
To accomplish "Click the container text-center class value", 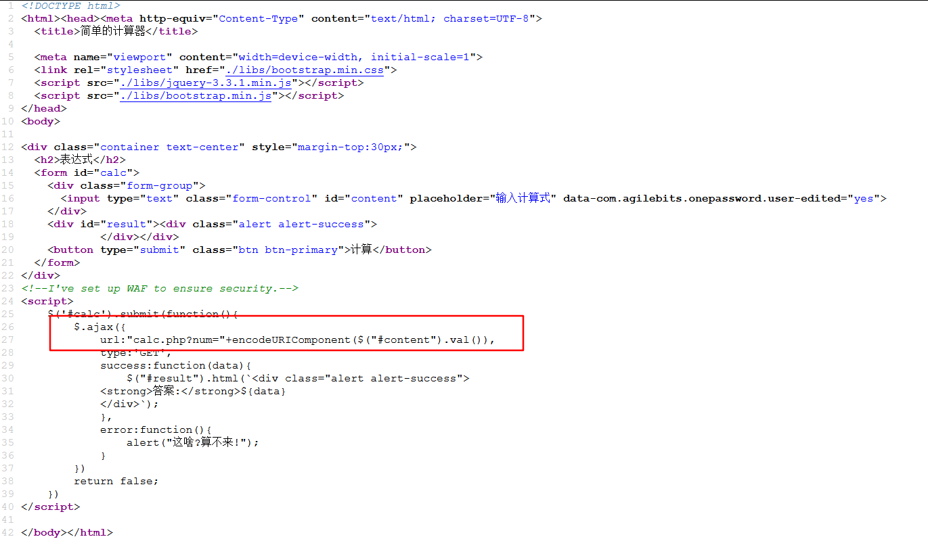I will (x=169, y=147).
